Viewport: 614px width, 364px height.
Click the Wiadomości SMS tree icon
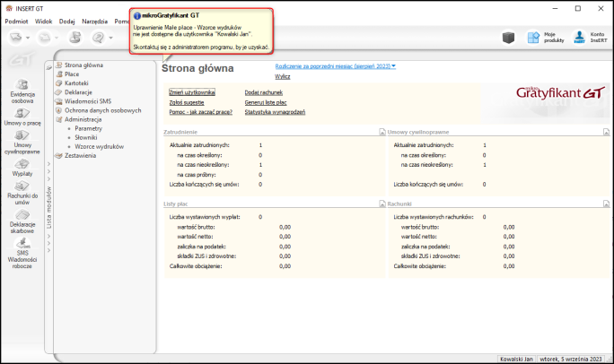coord(59,101)
